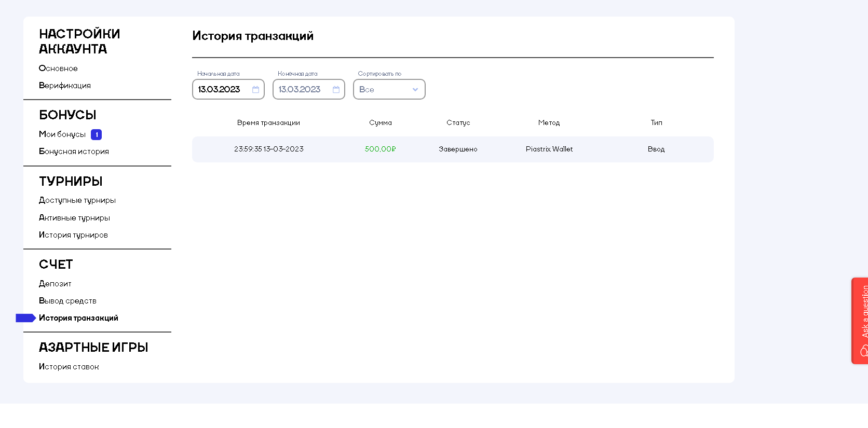Open История турниров page
Screen dimensions: 868x428
point(73,235)
